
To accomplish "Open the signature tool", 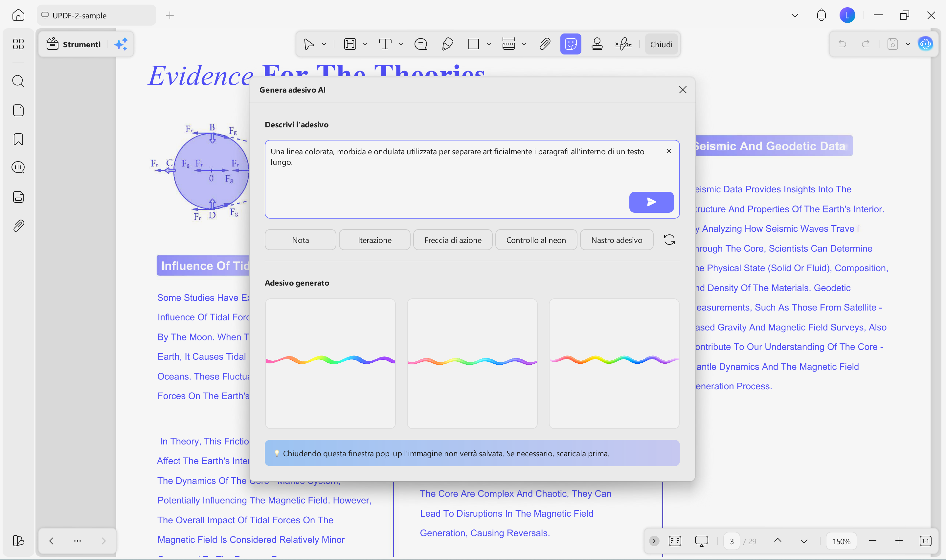I will tap(623, 44).
